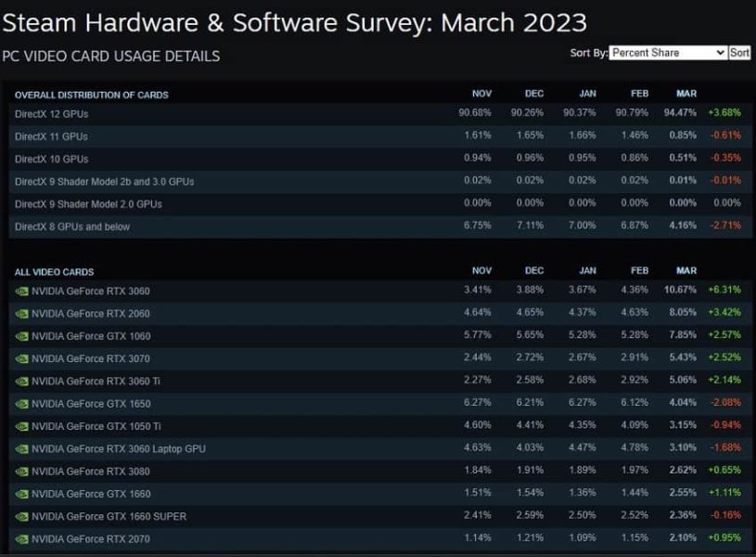Screen dimensions: 756x557
Task: Select the NVIDIA GeForce GTX 1660 row label
Action: (91, 494)
